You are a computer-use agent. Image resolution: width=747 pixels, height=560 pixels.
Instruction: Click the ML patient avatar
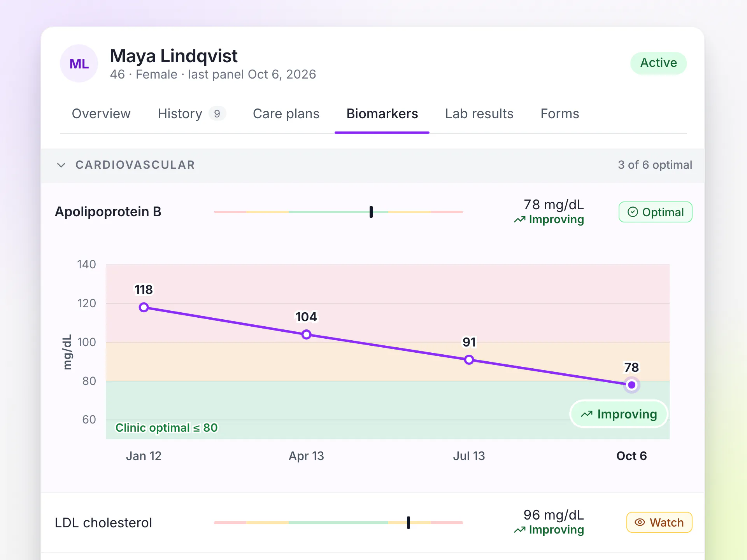pos(79,63)
